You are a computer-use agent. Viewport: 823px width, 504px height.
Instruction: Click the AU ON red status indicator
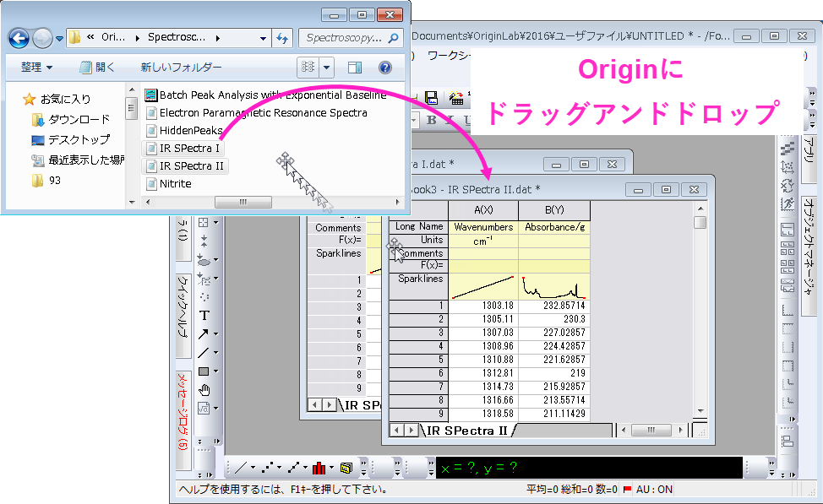click(627, 490)
